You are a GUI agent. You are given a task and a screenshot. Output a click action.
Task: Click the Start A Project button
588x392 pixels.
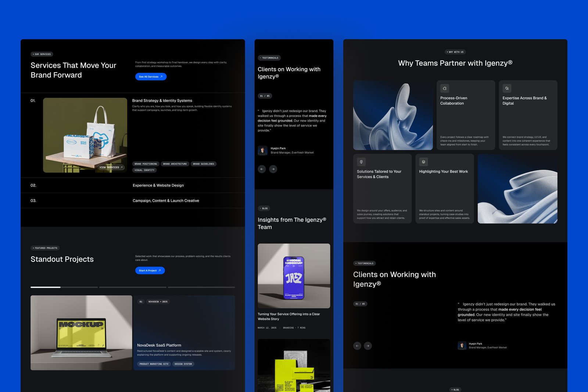point(150,270)
